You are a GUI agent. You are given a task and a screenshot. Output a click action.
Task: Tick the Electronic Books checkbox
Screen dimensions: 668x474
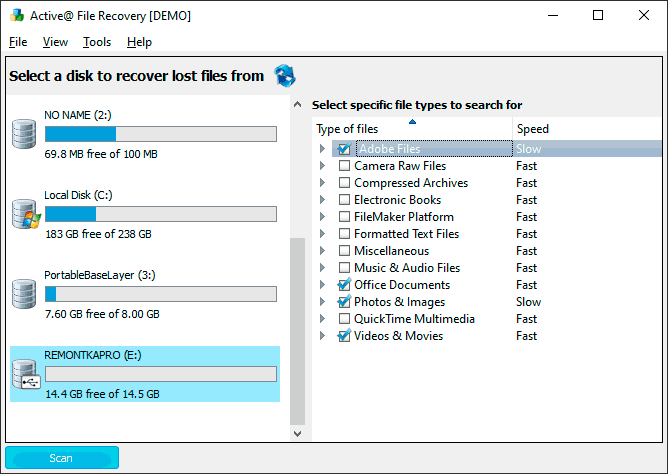point(344,200)
